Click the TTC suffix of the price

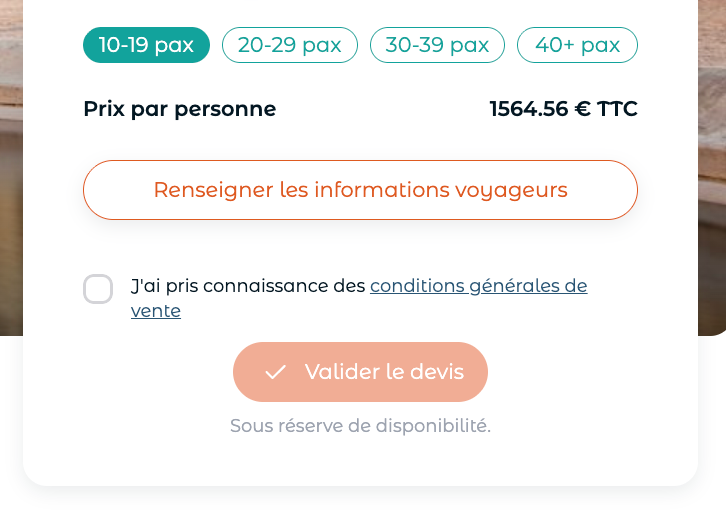click(x=617, y=109)
